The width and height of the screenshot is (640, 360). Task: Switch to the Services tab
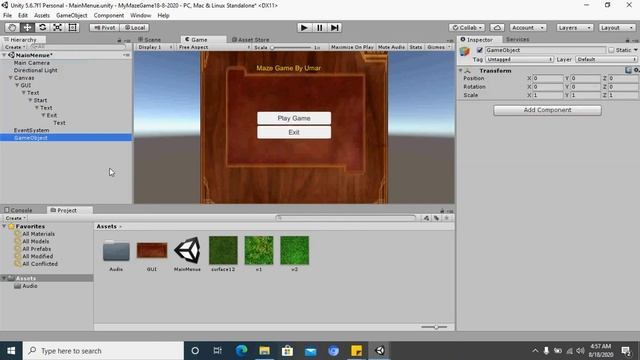(x=517, y=39)
